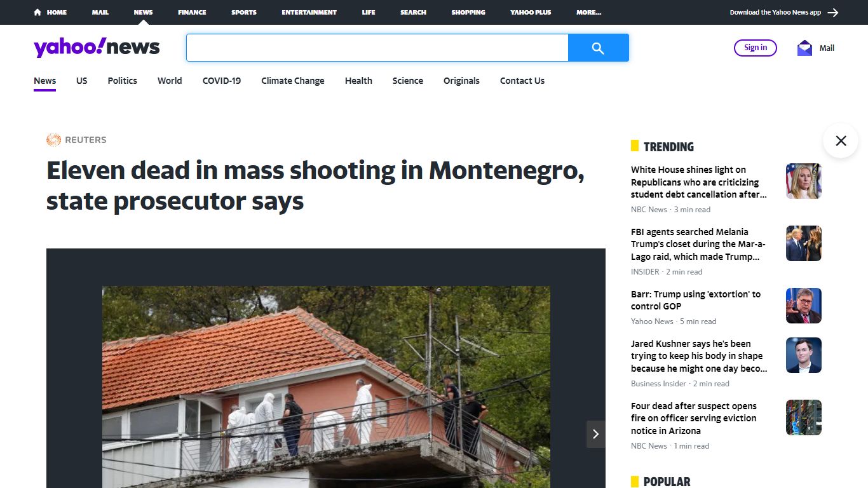Click 'NBC News · 3 min read' text
868x488 pixels.
tap(670, 210)
